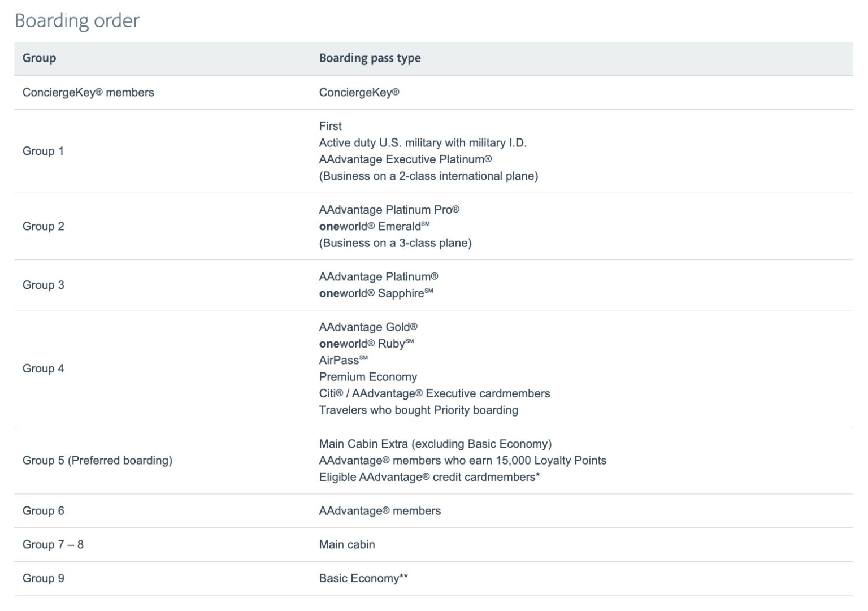Click "Group 5 (Preferred boarding)" label

97,461
